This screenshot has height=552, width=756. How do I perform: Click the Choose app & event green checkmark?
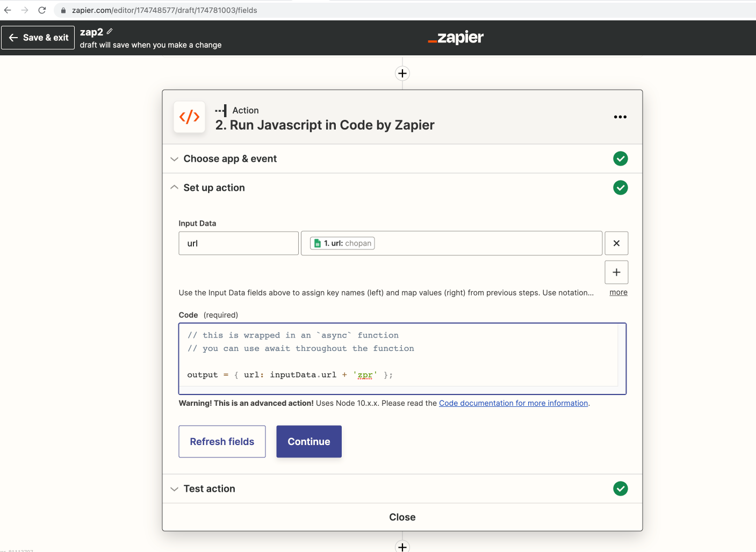621,159
